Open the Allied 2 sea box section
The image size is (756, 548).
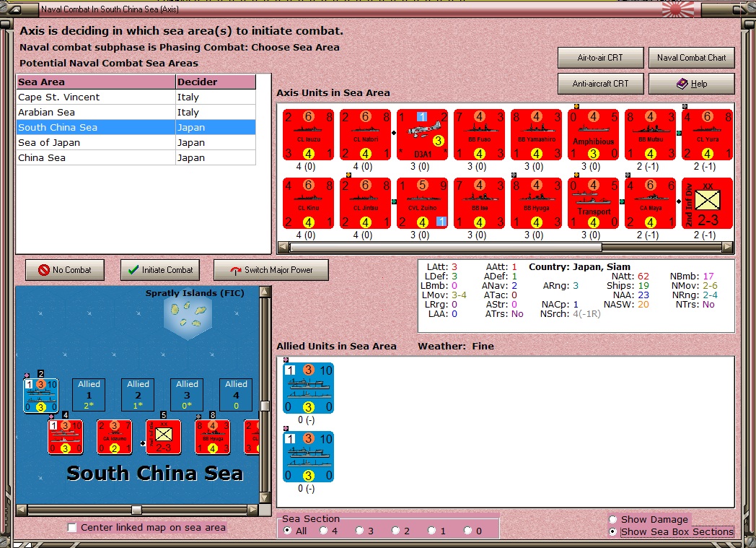pyautogui.click(x=138, y=395)
